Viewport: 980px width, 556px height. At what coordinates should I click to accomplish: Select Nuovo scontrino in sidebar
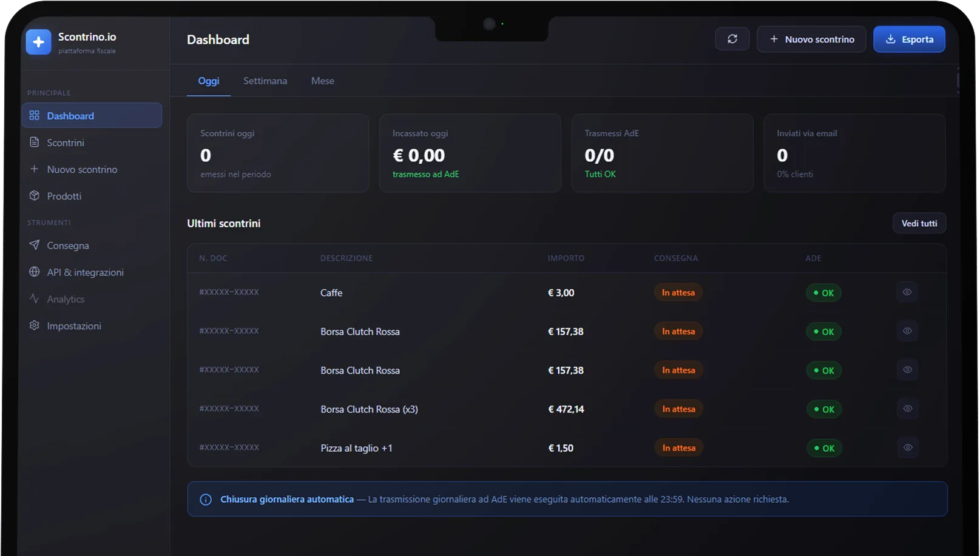pyautogui.click(x=92, y=169)
